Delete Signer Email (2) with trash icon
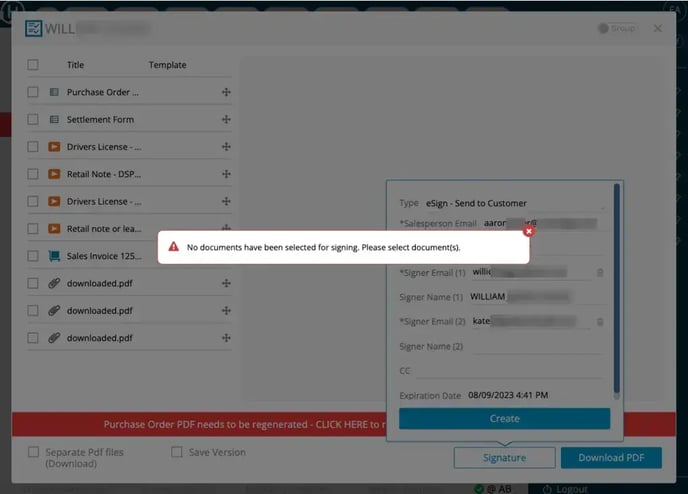This screenshot has height=494, width=688. (x=600, y=322)
